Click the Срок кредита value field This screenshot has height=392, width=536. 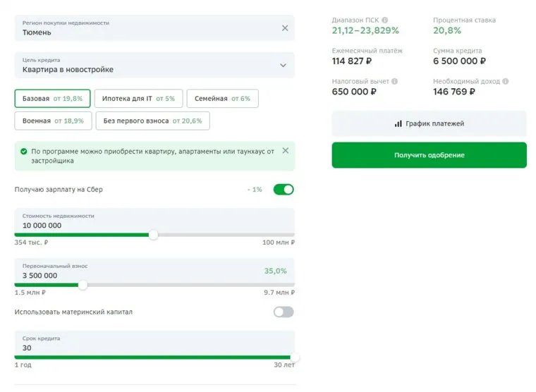pos(141,348)
